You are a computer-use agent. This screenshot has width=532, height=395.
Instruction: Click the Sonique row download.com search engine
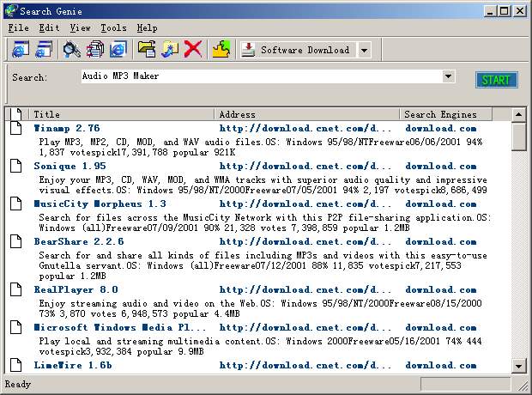[x=441, y=166]
